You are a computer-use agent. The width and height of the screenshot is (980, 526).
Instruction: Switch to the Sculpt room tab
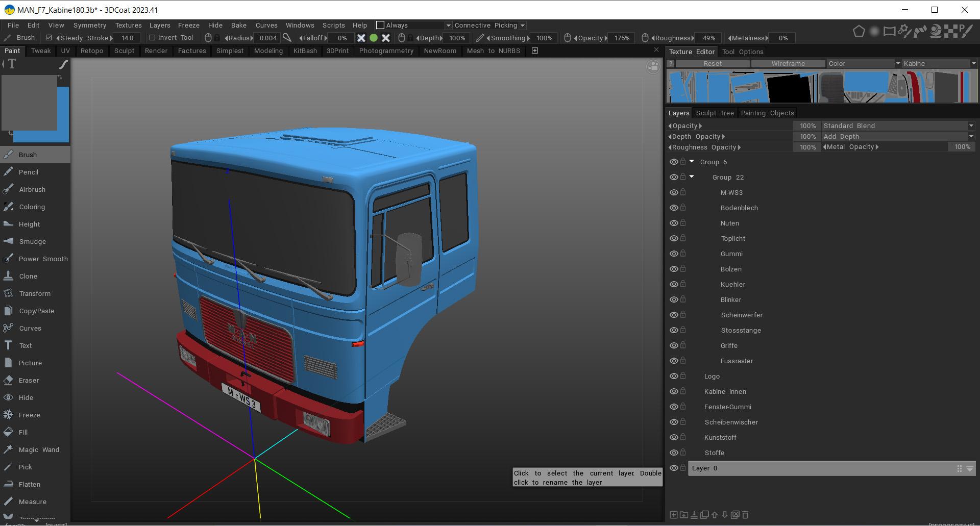click(124, 51)
